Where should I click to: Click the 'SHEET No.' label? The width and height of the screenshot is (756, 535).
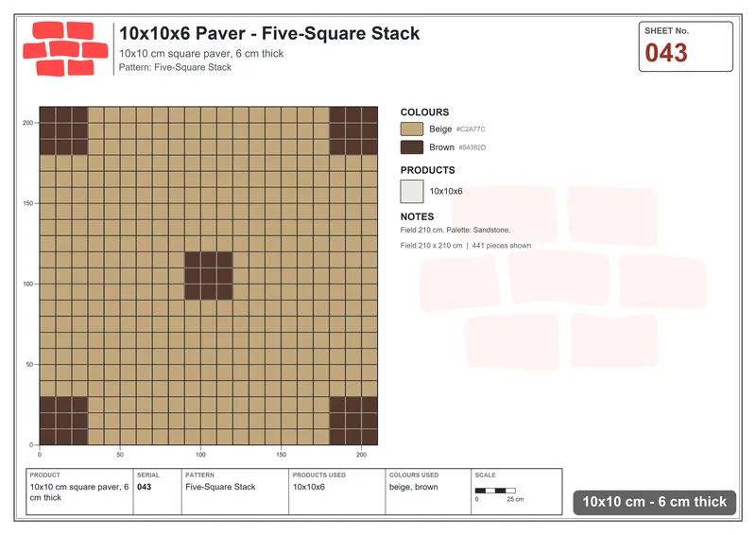(667, 31)
